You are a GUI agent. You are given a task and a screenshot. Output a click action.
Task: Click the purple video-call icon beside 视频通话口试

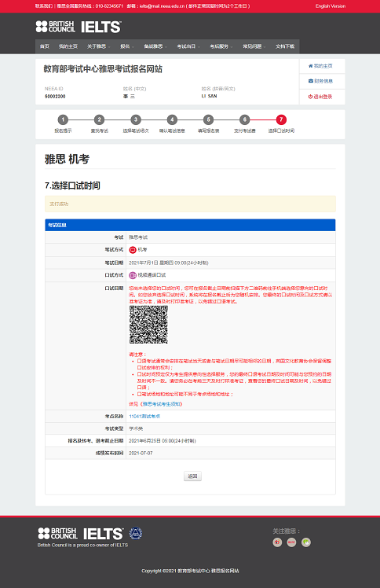[133, 275]
